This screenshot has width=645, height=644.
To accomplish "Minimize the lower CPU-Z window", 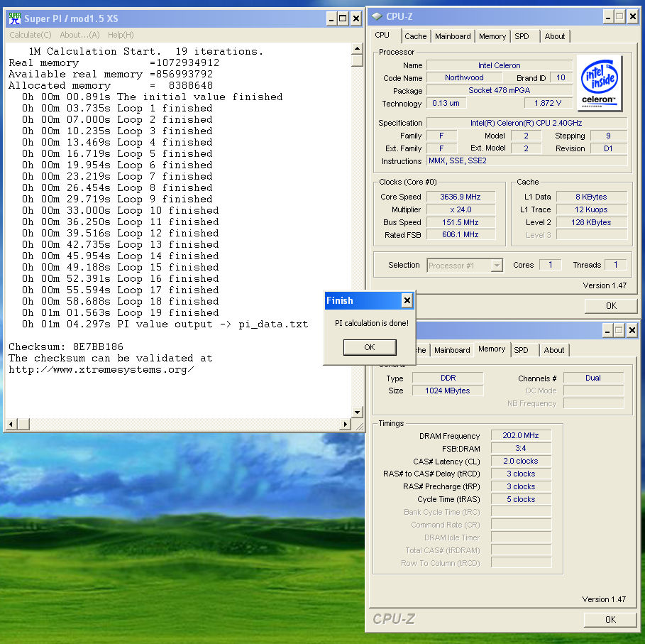I will pyautogui.click(x=607, y=330).
